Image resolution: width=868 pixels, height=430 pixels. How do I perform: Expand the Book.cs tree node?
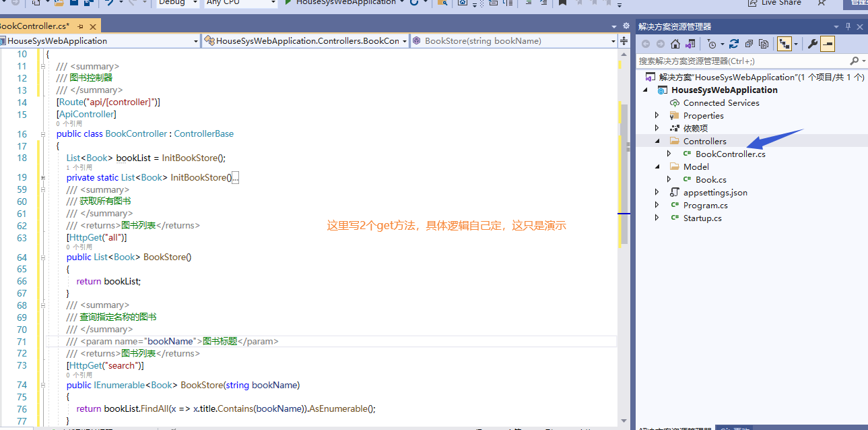(x=669, y=179)
